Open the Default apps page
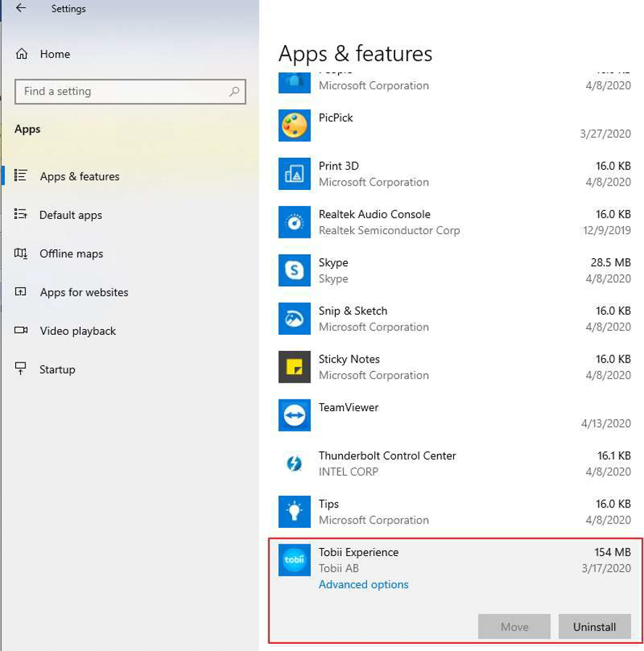 70,215
